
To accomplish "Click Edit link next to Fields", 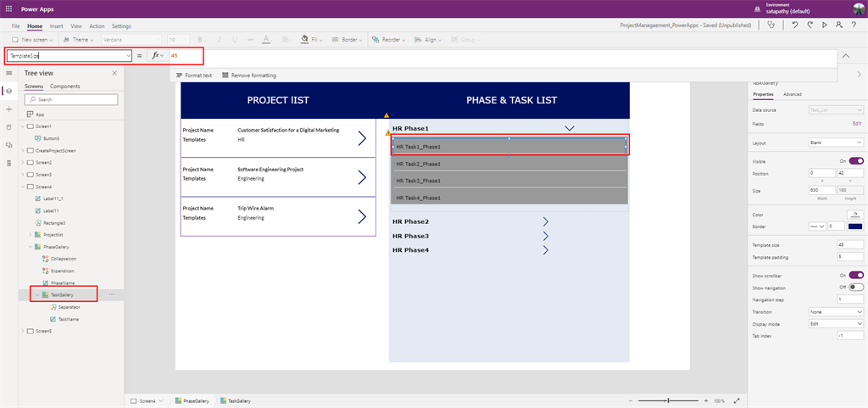I will point(857,124).
